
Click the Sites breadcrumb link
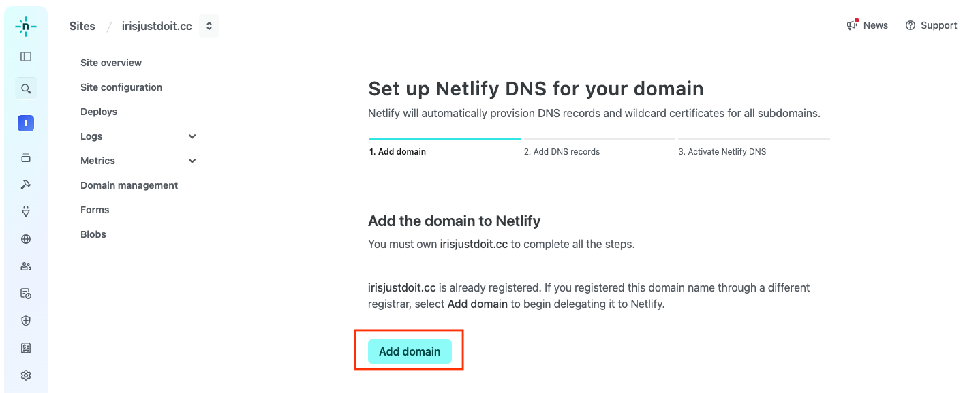click(82, 27)
